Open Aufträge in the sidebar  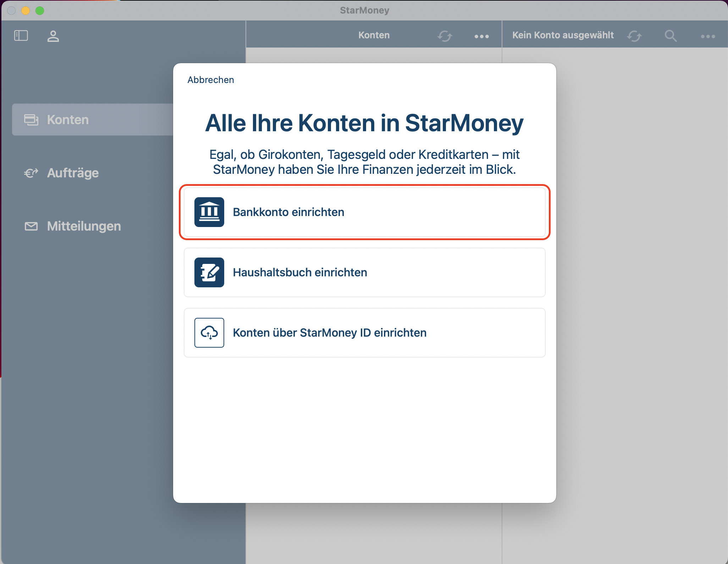[73, 173]
